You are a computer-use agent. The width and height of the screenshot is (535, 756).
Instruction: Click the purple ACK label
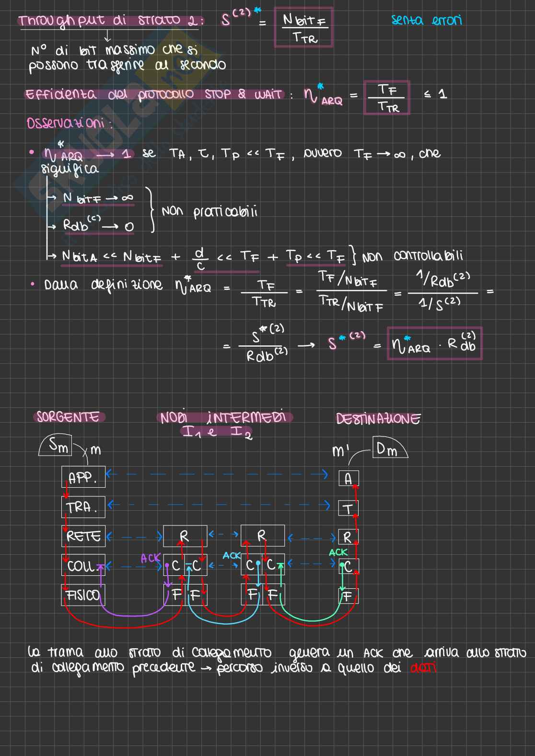[150, 558]
